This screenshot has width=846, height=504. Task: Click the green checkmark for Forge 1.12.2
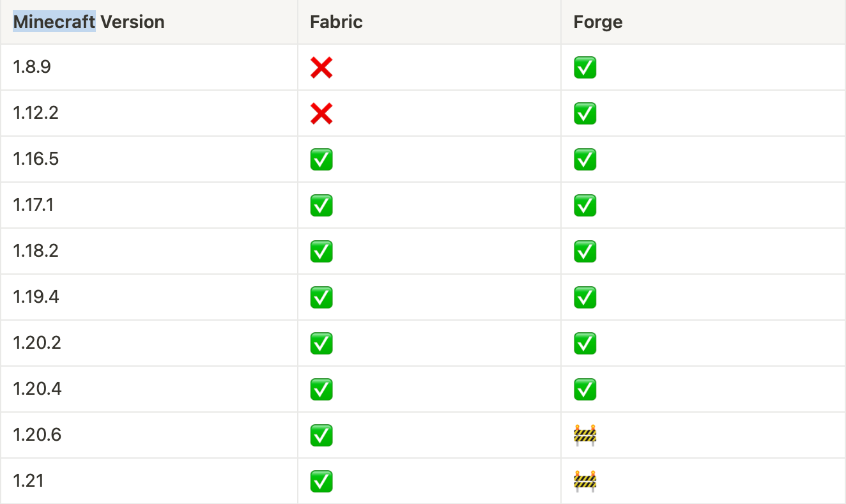[x=585, y=114]
